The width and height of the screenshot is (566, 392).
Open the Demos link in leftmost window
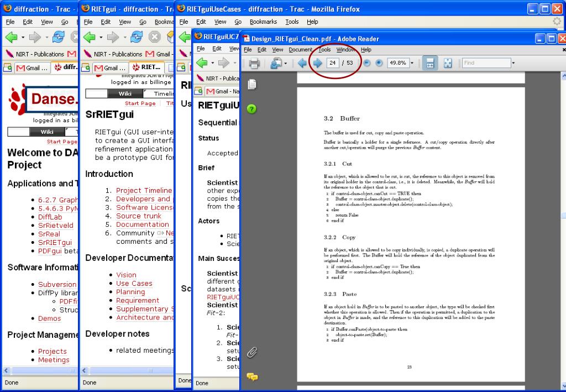coord(49,318)
